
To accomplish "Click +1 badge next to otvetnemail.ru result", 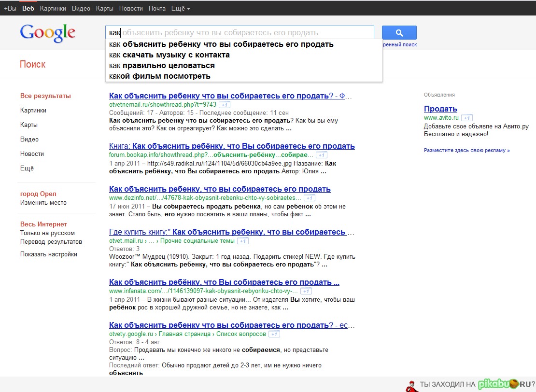I will click(x=225, y=105).
